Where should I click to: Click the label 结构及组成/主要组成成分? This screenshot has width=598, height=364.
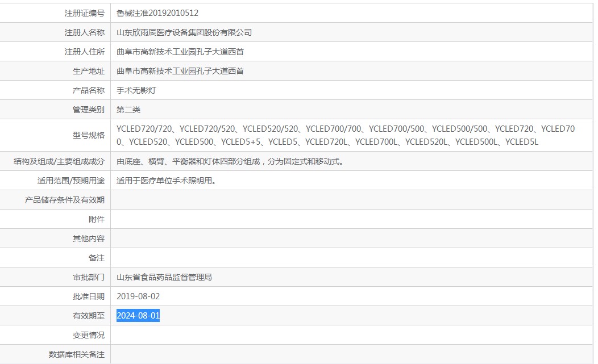tap(59, 162)
